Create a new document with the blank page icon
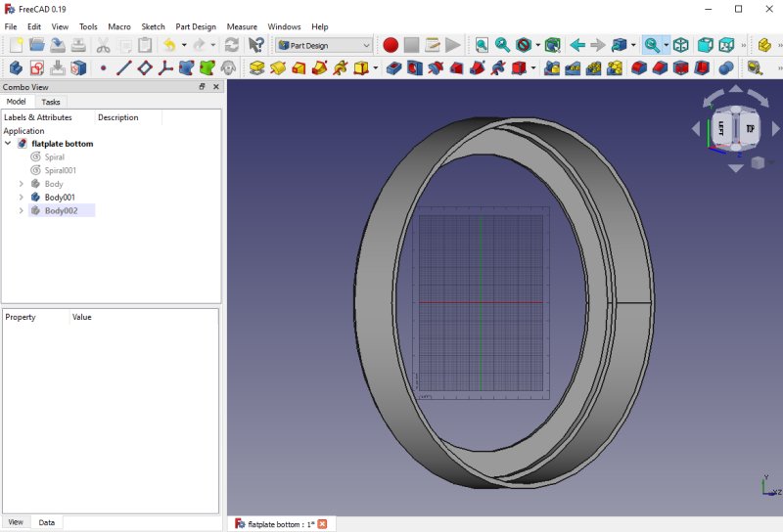The image size is (783, 532). (16, 45)
